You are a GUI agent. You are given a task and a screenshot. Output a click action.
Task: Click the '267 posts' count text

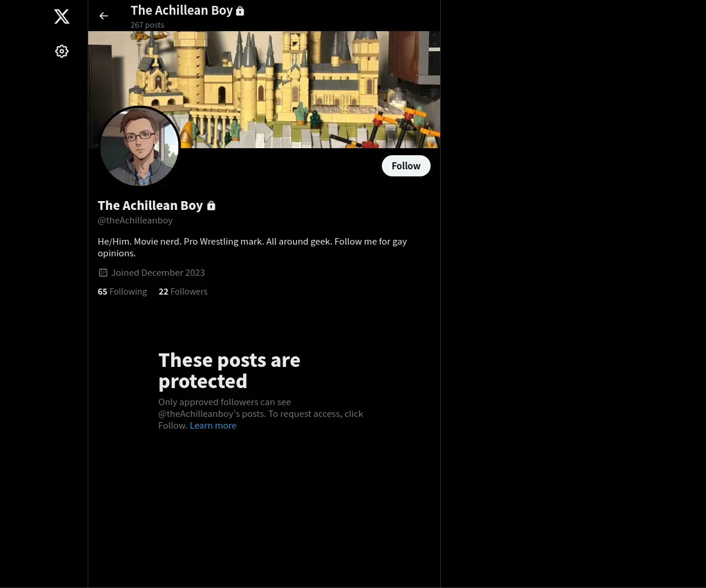(147, 25)
